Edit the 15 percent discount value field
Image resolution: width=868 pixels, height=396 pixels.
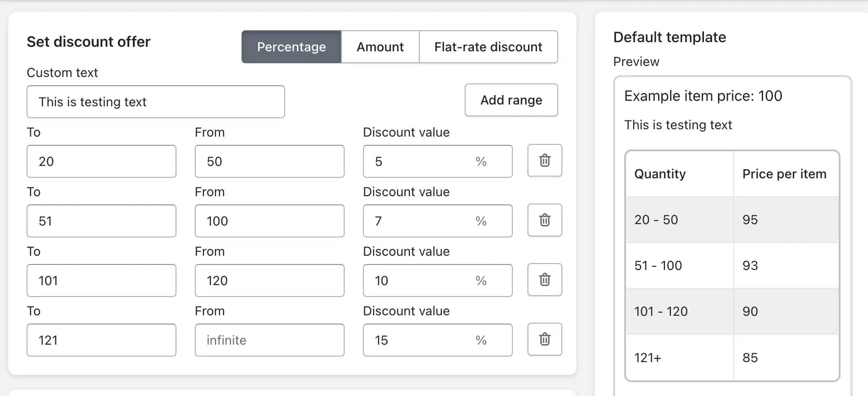point(438,340)
